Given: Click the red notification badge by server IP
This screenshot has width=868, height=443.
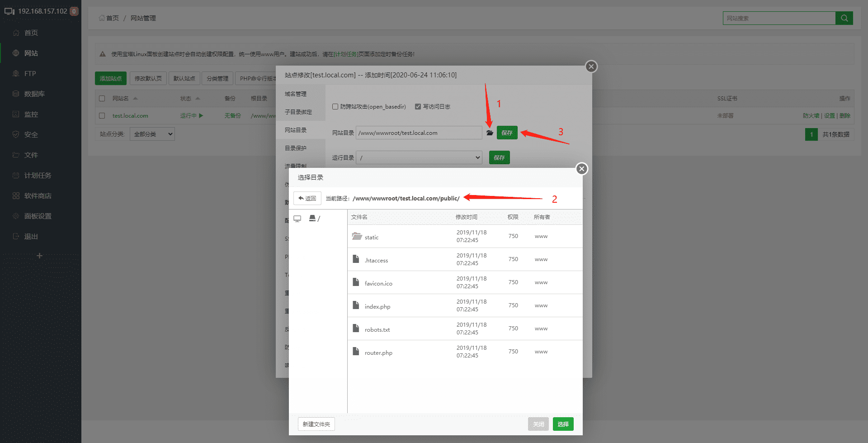Looking at the screenshot, I should point(74,11).
